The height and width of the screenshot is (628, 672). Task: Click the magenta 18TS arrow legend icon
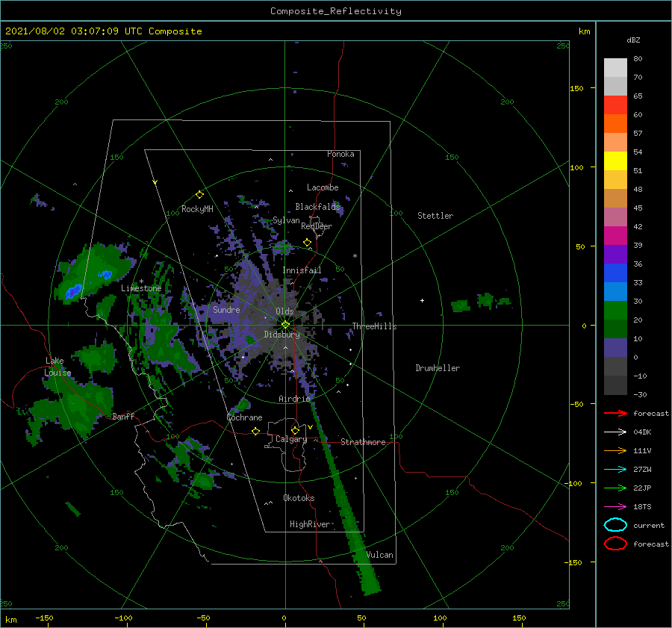pos(615,507)
